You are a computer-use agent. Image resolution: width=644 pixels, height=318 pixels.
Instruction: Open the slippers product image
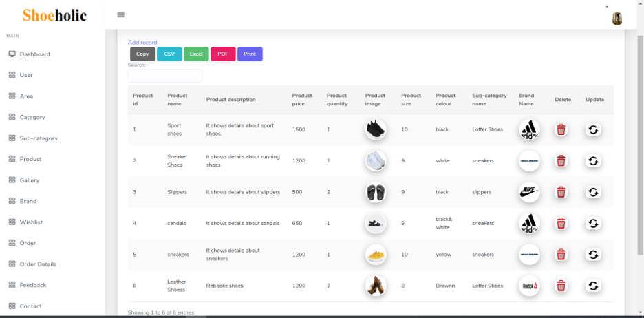tap(376, 192)
